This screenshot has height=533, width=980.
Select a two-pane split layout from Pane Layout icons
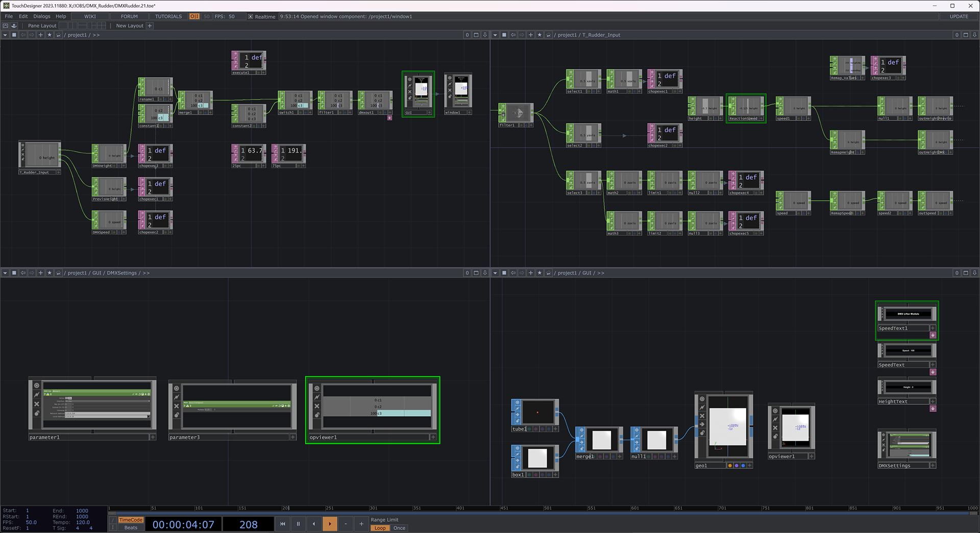72,26
